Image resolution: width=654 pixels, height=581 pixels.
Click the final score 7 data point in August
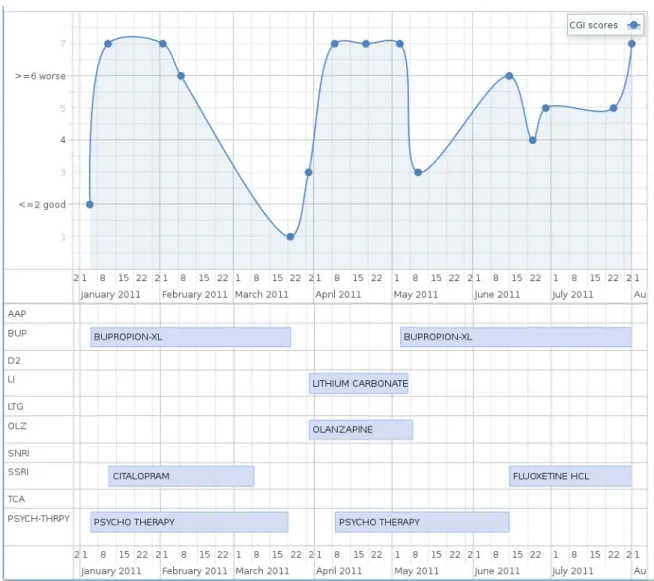[x=631, y=44]
